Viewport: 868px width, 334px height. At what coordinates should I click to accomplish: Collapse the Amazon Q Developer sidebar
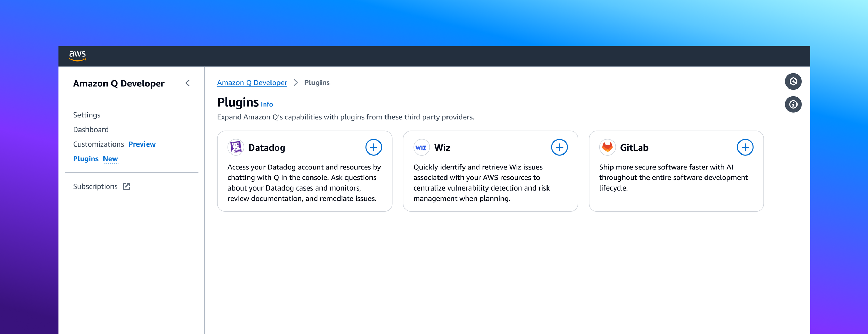(x=187, y=83)
